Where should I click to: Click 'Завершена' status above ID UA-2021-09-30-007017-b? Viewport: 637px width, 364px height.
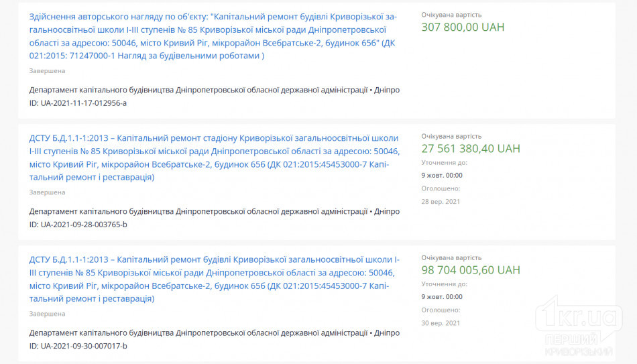pos(47,314)
